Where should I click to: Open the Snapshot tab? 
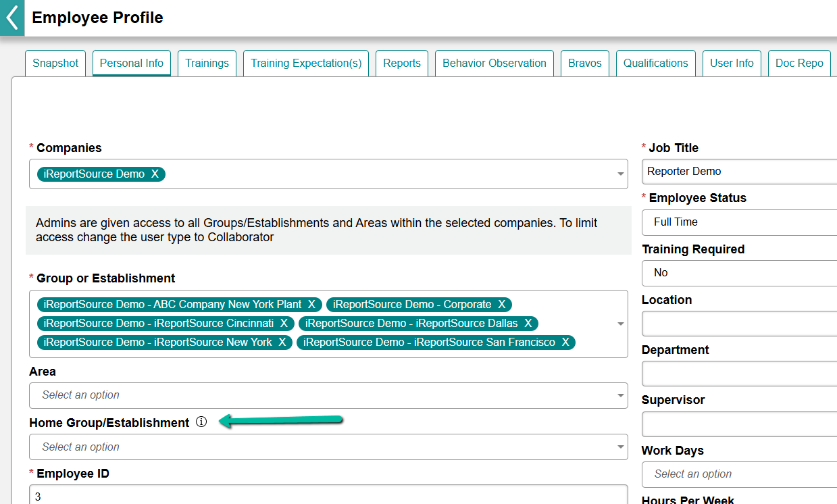(x=55, y=63)
